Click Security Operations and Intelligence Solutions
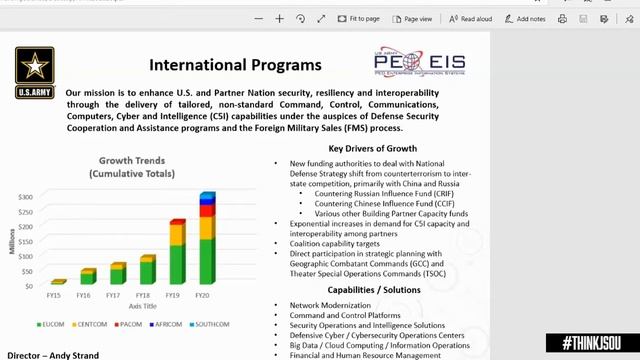This screenshot has height=360, width=640. click(x=367, y=325)
